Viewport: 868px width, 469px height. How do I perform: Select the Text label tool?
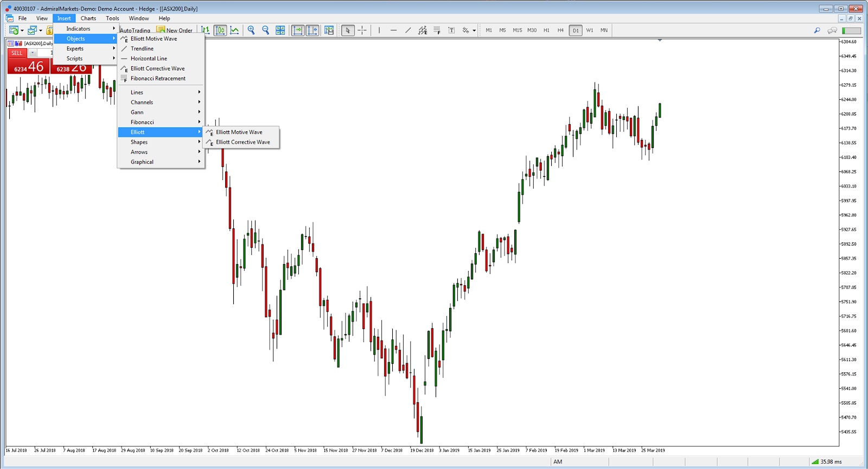coord(451,30)
